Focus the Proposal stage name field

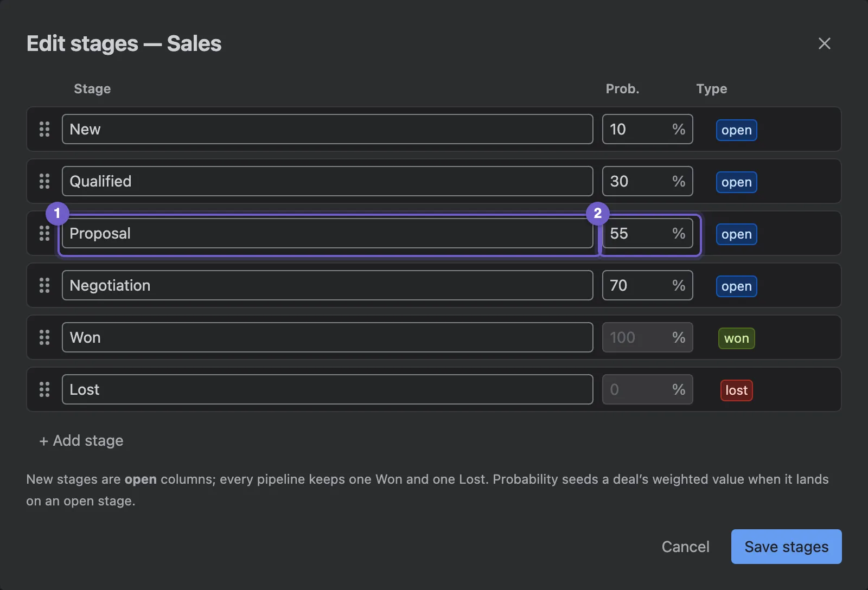pyautogui.click(x=327, y=233)
